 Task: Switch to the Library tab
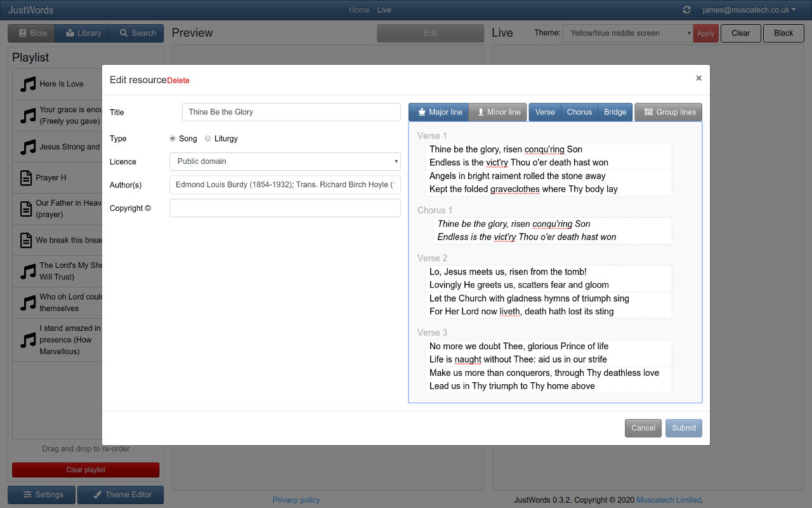[x=82, y=33]
